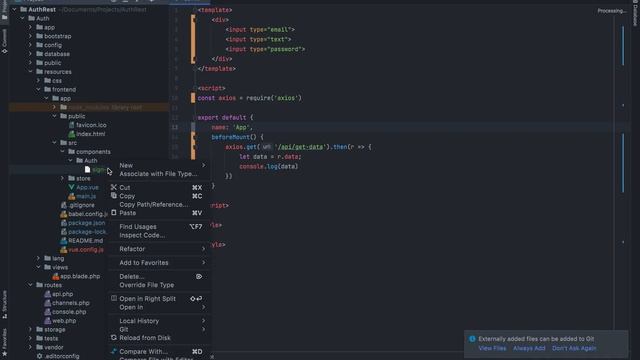Choose Associate with File Type
The height and width of the screenshot is (360, 640).
[159, 174]
